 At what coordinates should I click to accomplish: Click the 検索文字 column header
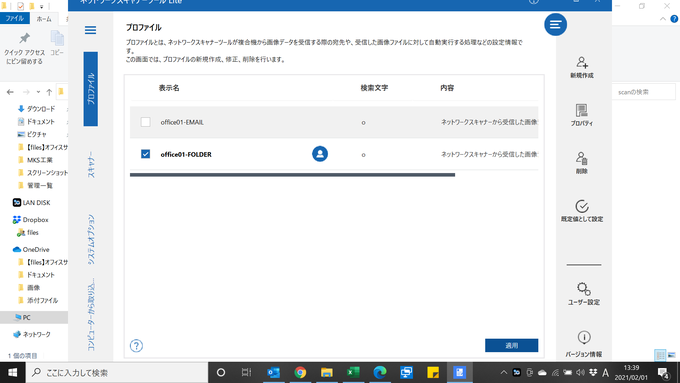tap(374, 88)
